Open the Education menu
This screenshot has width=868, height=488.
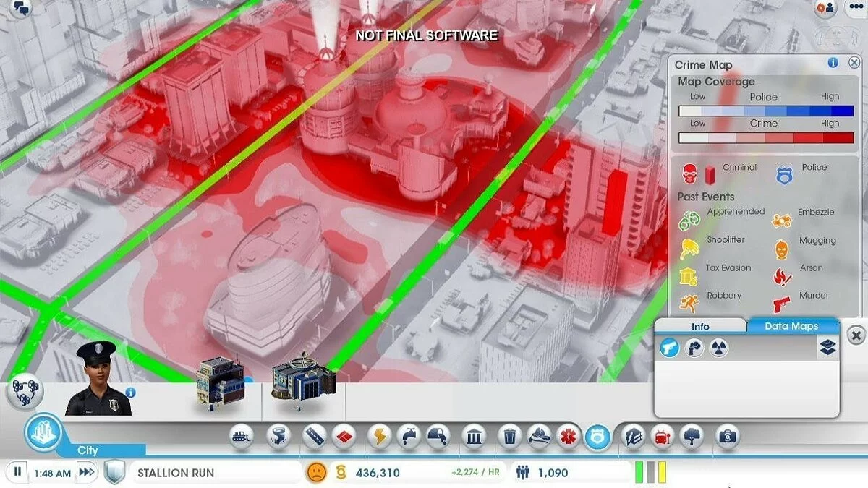click(x=633, y=436)
